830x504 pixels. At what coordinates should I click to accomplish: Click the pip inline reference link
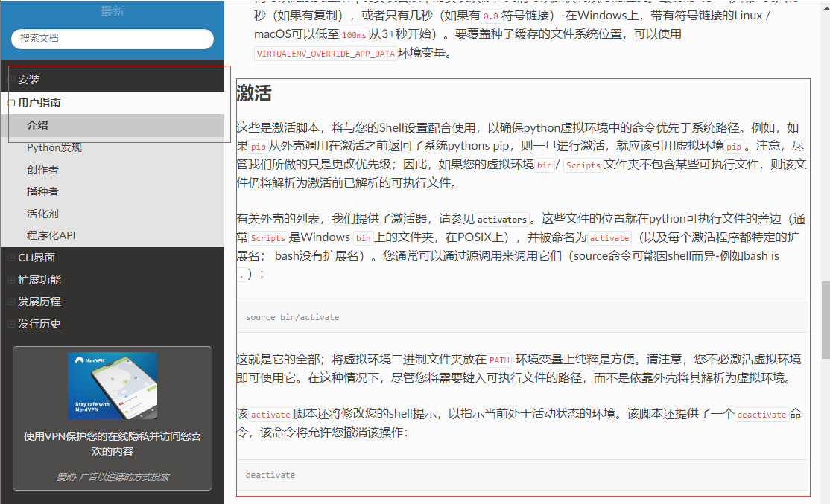tap(257, 146)
